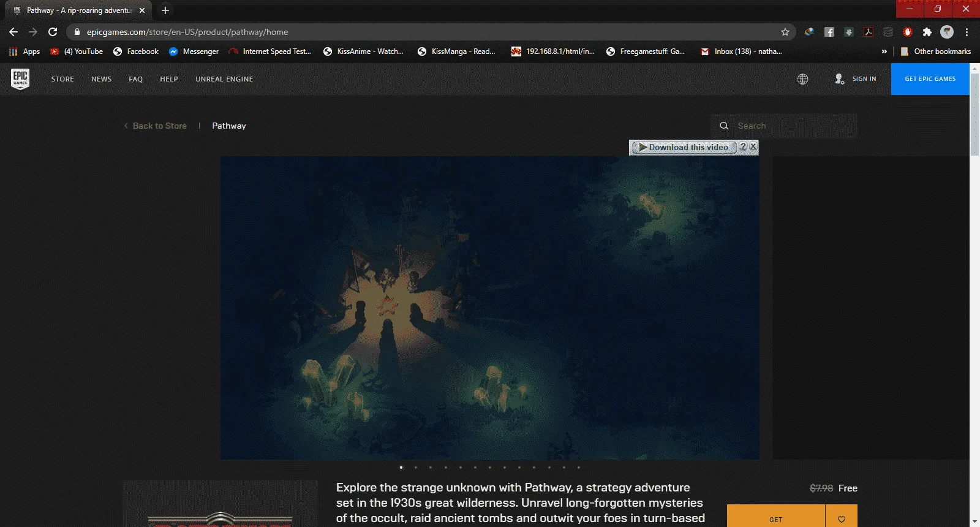Click the page's vertical scrollbar thumb
The height and width of the screenshot is (527, 980).
pos(974,115)
